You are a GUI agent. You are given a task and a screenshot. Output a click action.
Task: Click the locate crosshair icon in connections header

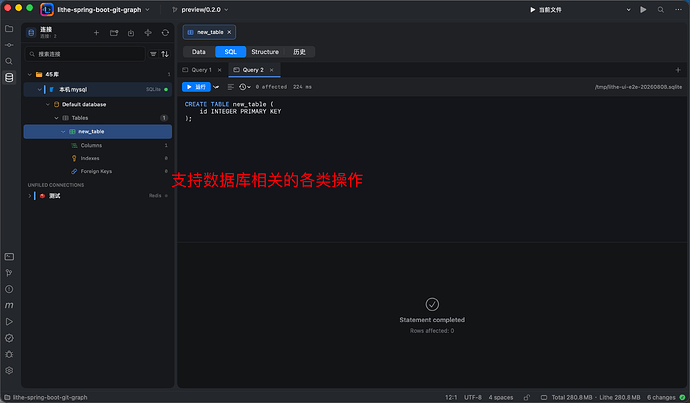coord(148,33)
